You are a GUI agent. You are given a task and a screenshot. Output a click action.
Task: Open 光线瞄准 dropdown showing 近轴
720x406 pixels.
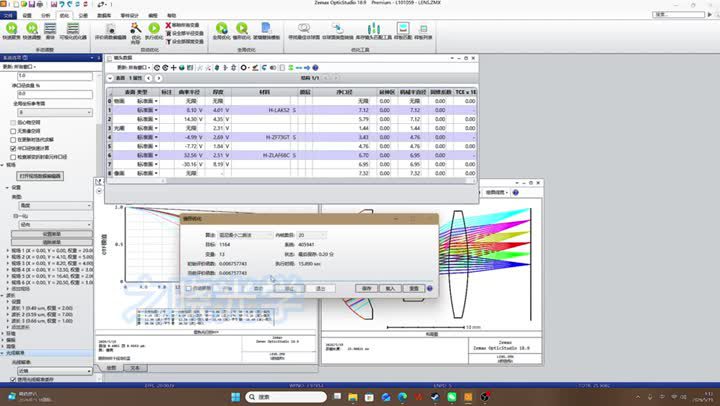pos(55,371)
